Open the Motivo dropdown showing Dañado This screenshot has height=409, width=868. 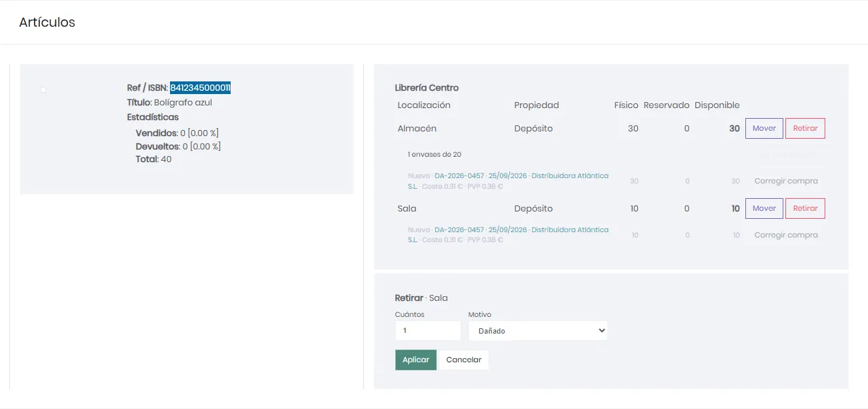(x=538, y=330)
